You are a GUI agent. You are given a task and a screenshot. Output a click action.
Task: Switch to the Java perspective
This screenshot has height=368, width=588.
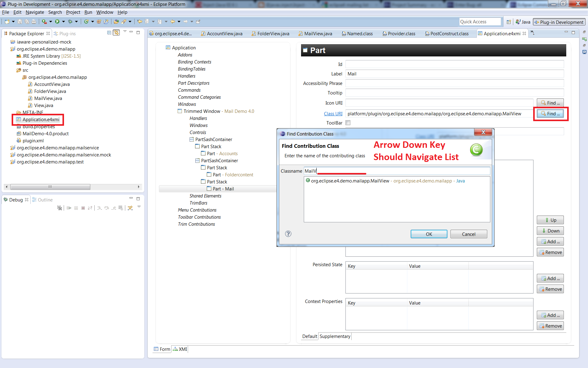coord(523,22)
